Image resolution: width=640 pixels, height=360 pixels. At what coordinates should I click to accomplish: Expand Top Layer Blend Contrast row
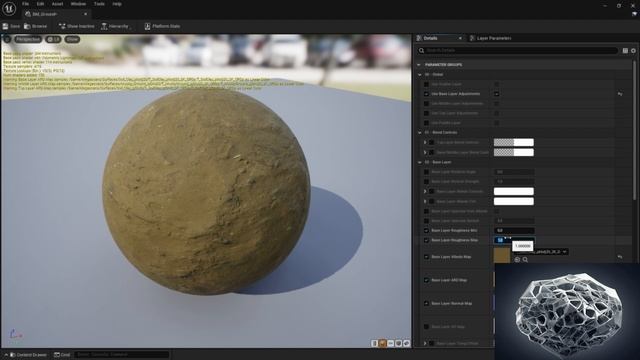[425, 142]
